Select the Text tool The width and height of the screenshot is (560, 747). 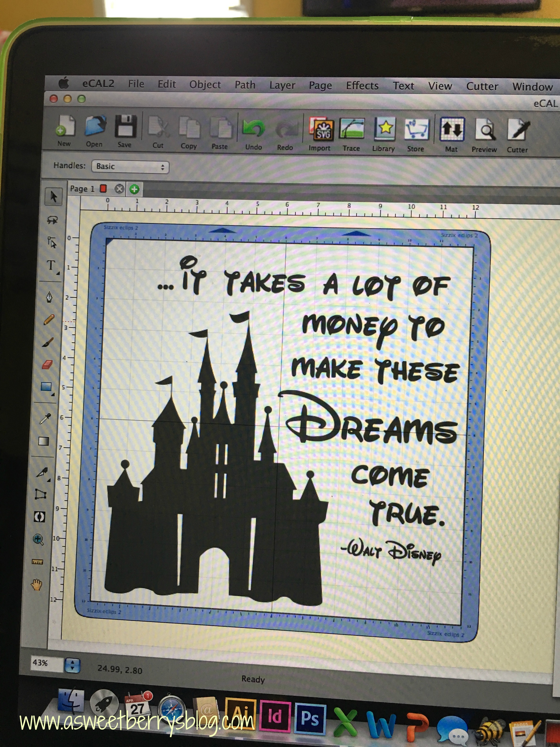tap(51, 265)
